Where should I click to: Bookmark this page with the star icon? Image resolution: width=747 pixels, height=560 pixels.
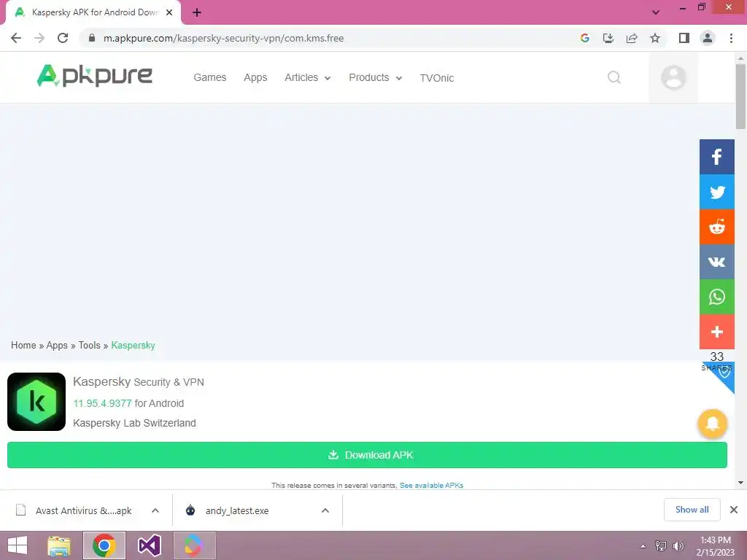pyautogui.click(x=655, y=38)
